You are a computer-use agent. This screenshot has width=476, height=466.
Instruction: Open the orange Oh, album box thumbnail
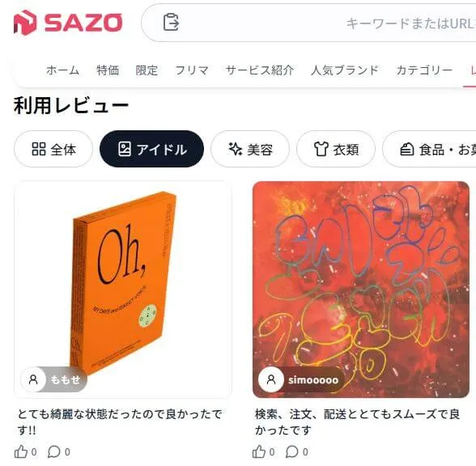(123, 290)
